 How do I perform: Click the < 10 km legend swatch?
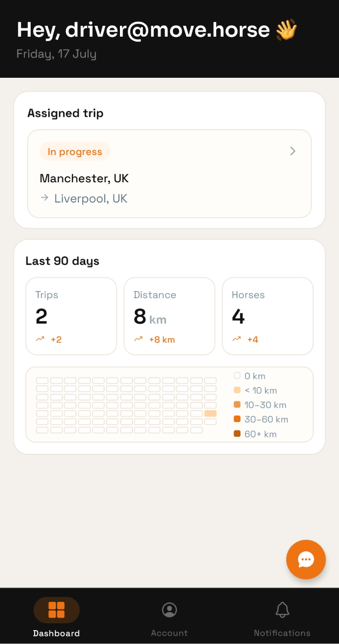tap(237, 390)
